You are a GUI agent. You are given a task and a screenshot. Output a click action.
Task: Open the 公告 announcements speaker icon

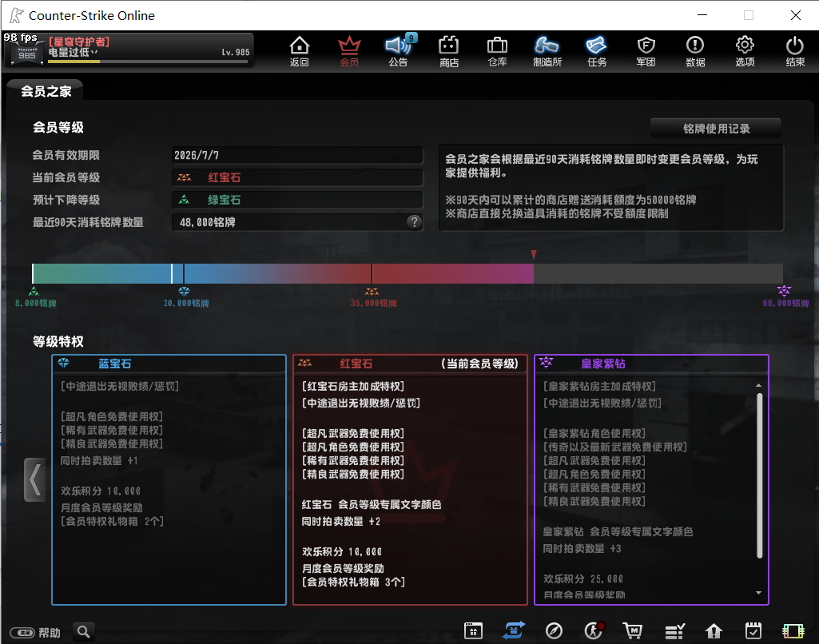(398, 50)
